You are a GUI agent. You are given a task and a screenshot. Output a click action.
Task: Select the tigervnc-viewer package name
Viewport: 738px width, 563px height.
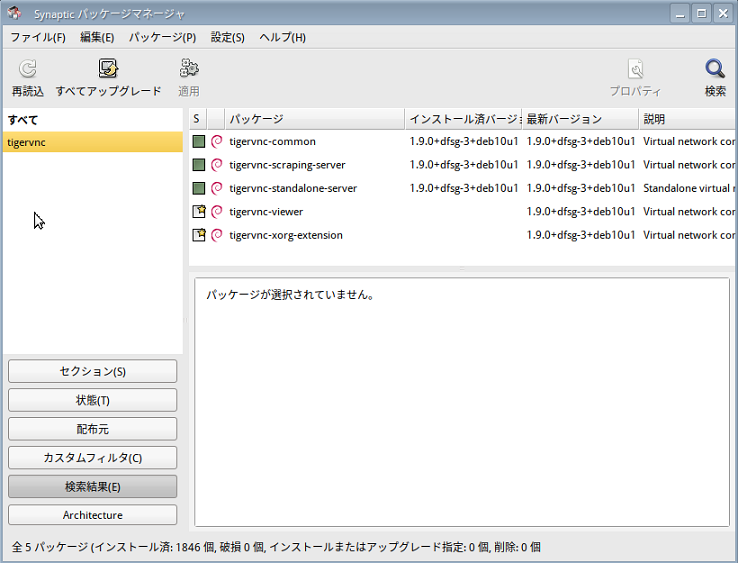[266, 211]
